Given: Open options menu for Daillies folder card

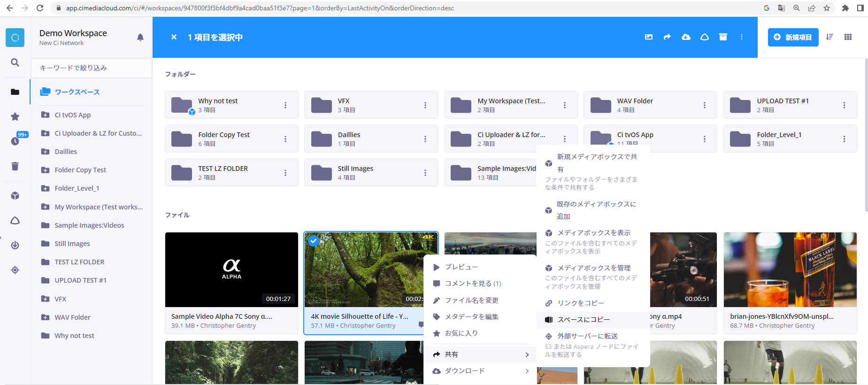Looking at the screenshot, I should (425, 139).
